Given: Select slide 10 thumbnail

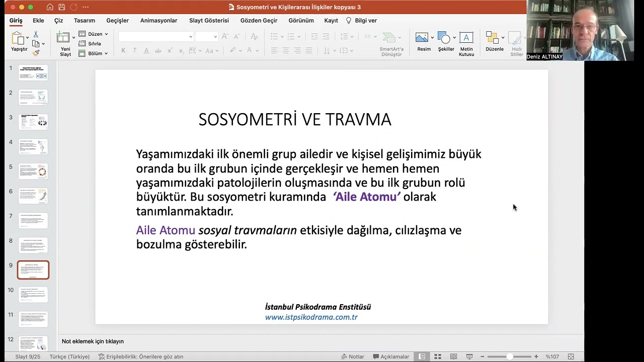Looking at the screenshot, I should 33,295.
